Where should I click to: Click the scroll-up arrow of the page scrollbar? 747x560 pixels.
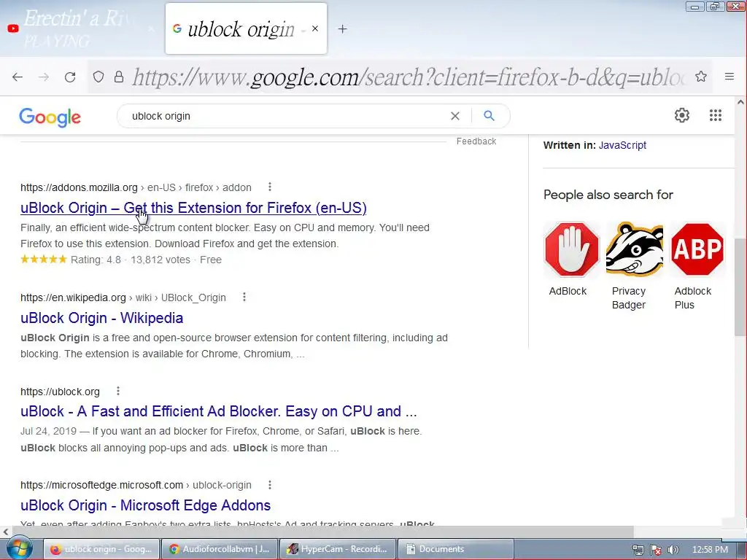click(740, 102)
